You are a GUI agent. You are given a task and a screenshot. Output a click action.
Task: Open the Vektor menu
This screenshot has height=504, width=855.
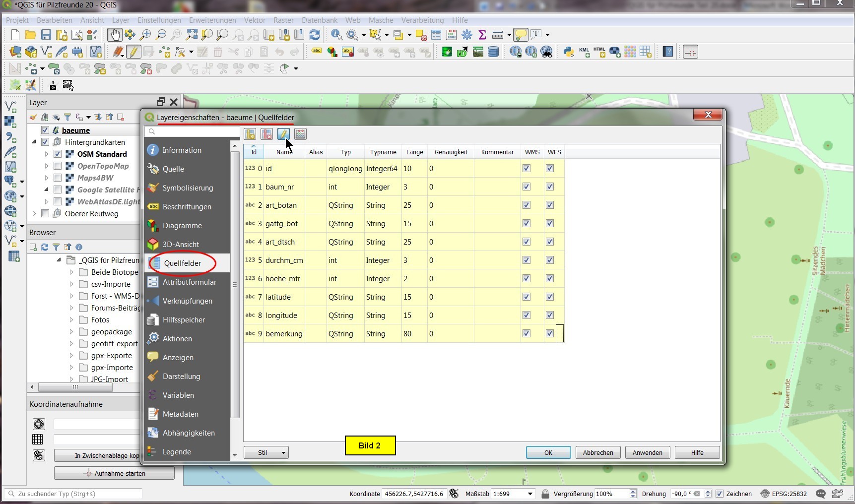pos(255,20)
